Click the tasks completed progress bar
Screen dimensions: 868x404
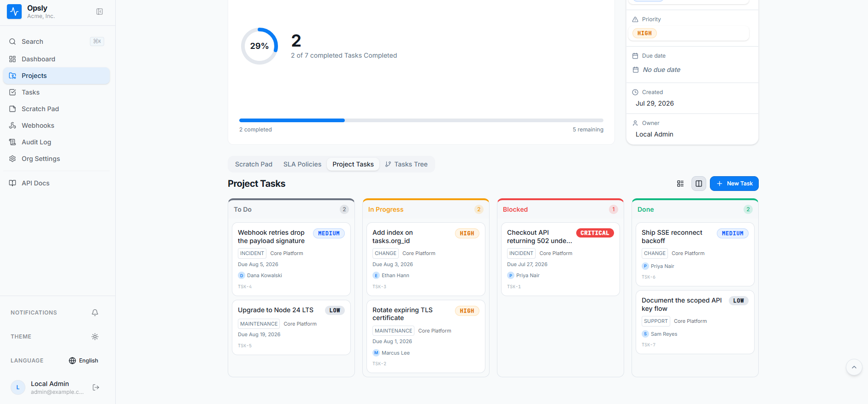421,120
